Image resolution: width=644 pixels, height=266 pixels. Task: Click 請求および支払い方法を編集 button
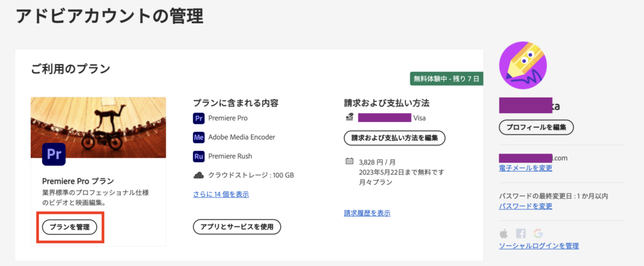394,138
